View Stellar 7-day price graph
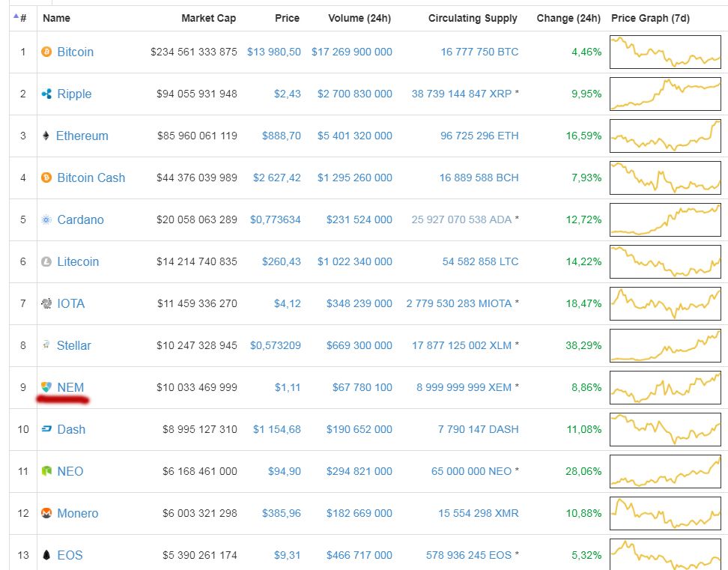Image resolution: width=728 pixels, height=570 pixels. 665,345
